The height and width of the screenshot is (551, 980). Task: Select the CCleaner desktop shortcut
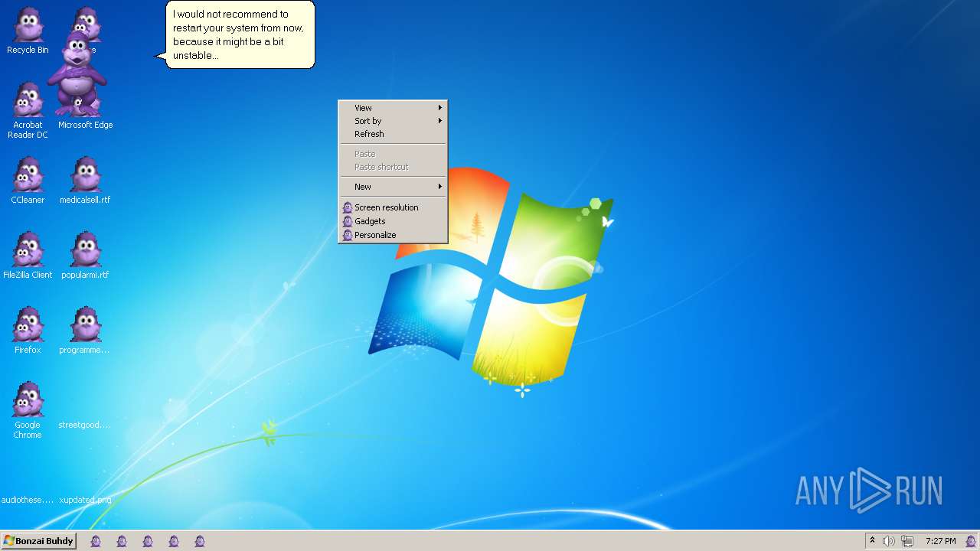click(28, 181)
